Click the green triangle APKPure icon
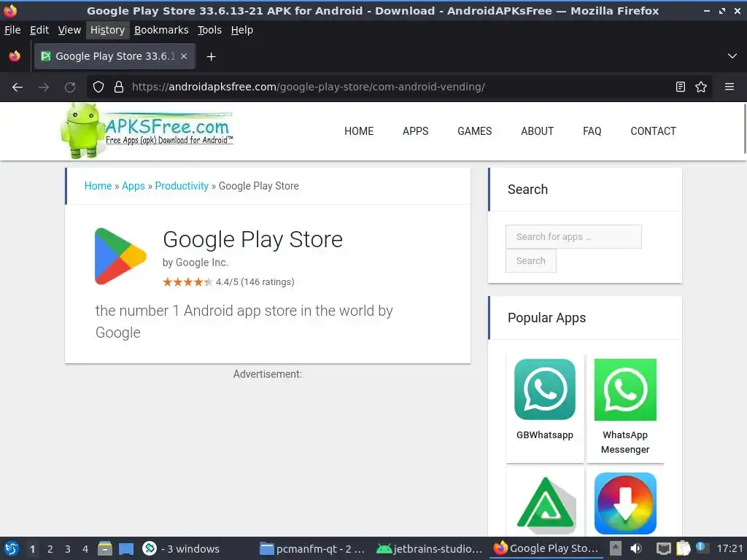This screenshot has height=560, width=747. [546, 505]
